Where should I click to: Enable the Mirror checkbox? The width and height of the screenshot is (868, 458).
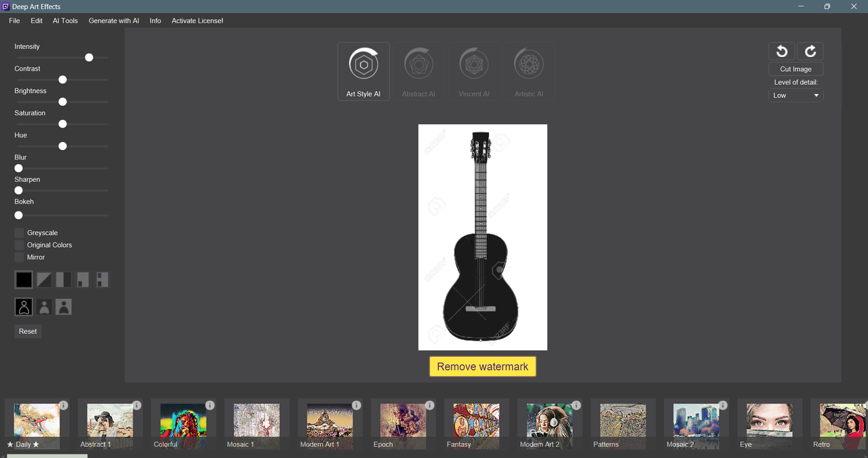point(20,257)
